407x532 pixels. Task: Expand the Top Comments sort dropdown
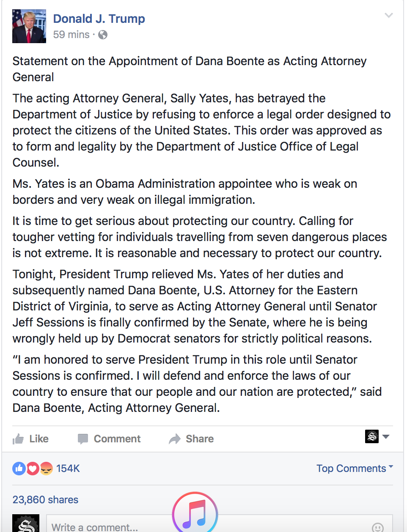pos(355,469)
